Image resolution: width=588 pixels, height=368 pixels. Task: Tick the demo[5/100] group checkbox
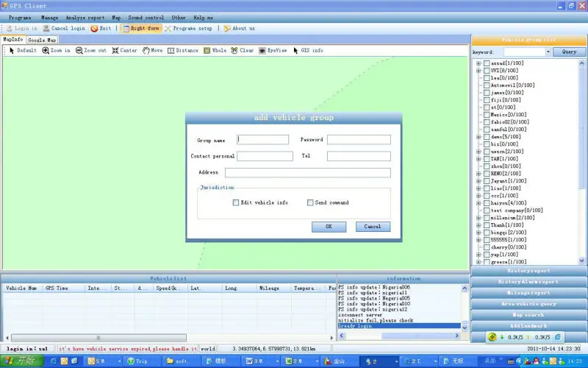487,137
